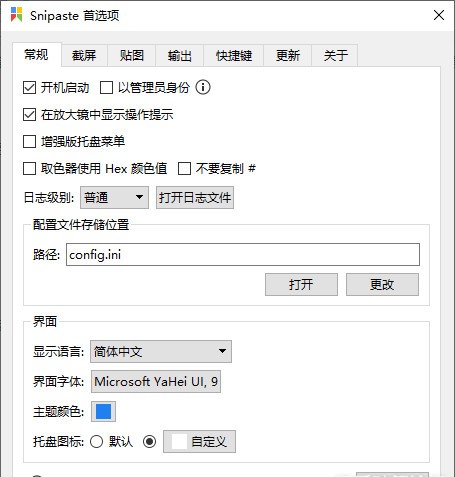Click the 打开日志文件 button
Viewport: 455px width, 477px height.
[195, 198]
